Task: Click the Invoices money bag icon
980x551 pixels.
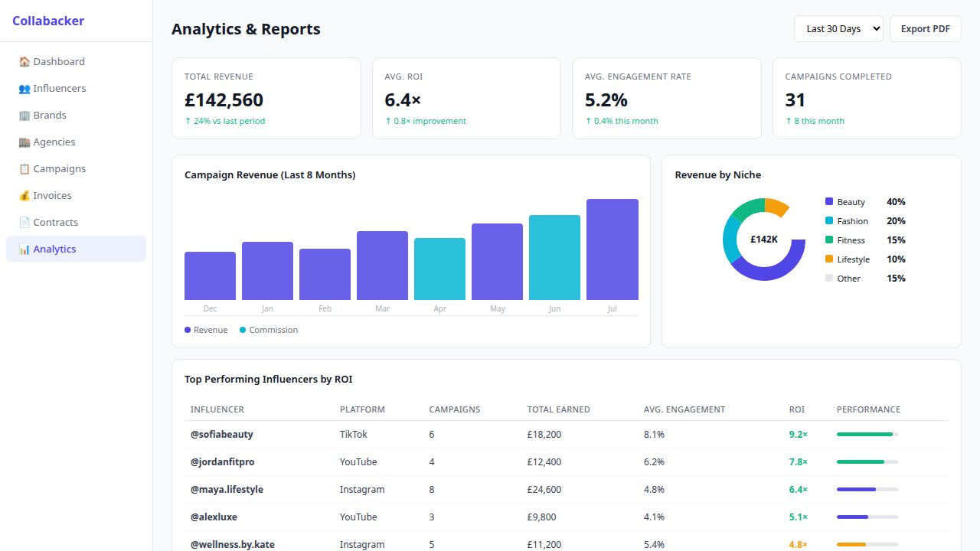Action: click(24, 195)
